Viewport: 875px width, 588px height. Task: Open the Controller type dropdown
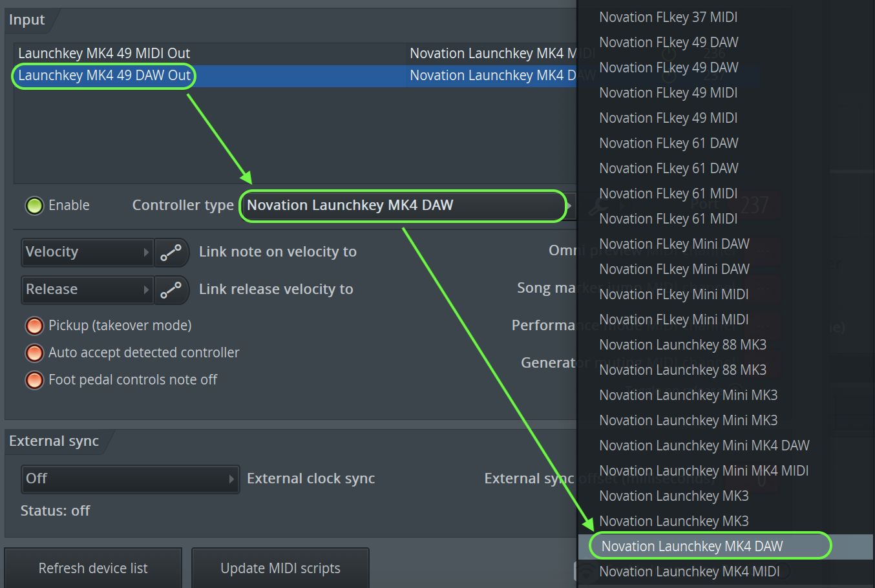pyautogui.click(x=407, y=205)
